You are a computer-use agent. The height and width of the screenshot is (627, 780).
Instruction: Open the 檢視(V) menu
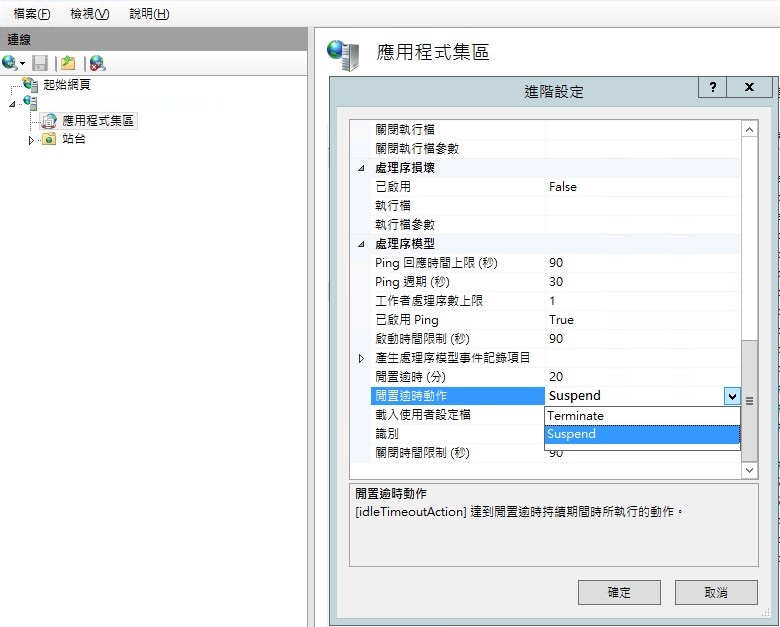pyautogui.click(x=90, y=13)
